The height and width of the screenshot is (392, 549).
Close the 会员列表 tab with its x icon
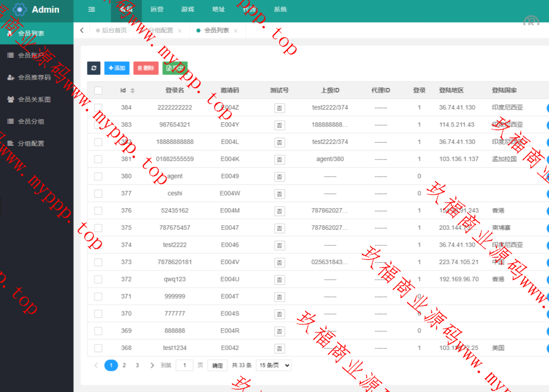pos(235,31)
